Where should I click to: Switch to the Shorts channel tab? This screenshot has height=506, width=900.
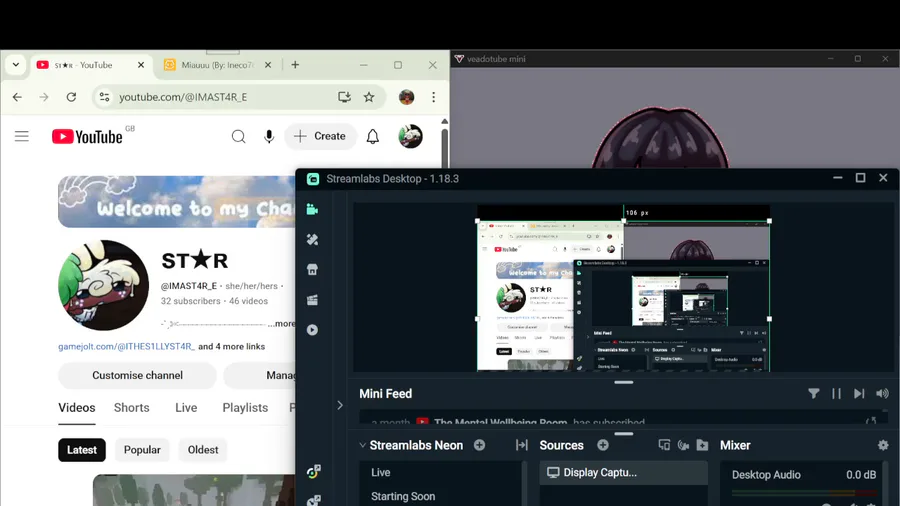pos(131,408)
